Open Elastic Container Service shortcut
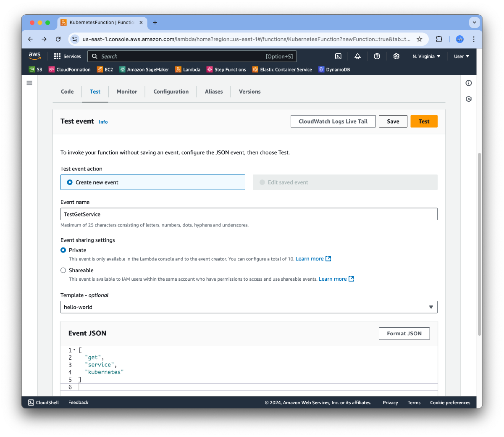Viewport: 504px width, 437px height. 282,70
